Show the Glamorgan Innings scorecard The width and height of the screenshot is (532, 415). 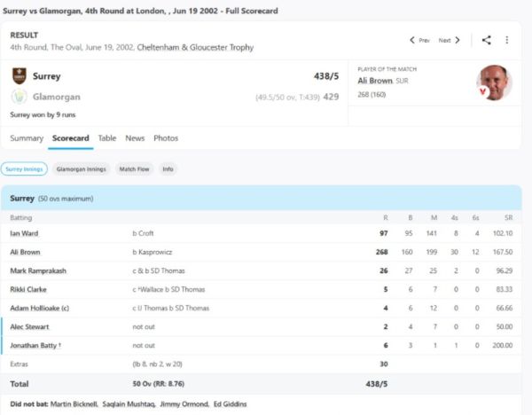click(82, 168)
